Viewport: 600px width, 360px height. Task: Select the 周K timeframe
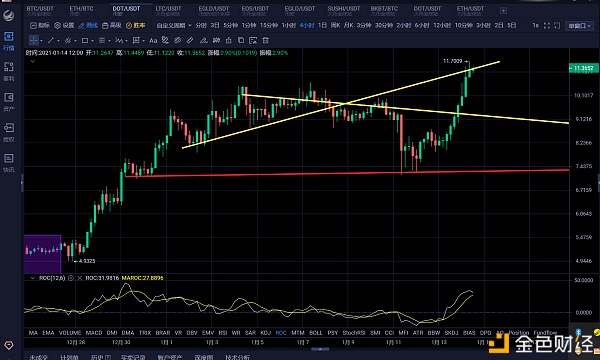[x=335, y=26]
